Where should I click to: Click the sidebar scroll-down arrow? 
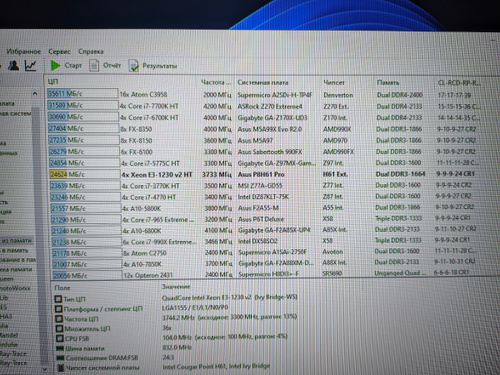tap(44, 369)
